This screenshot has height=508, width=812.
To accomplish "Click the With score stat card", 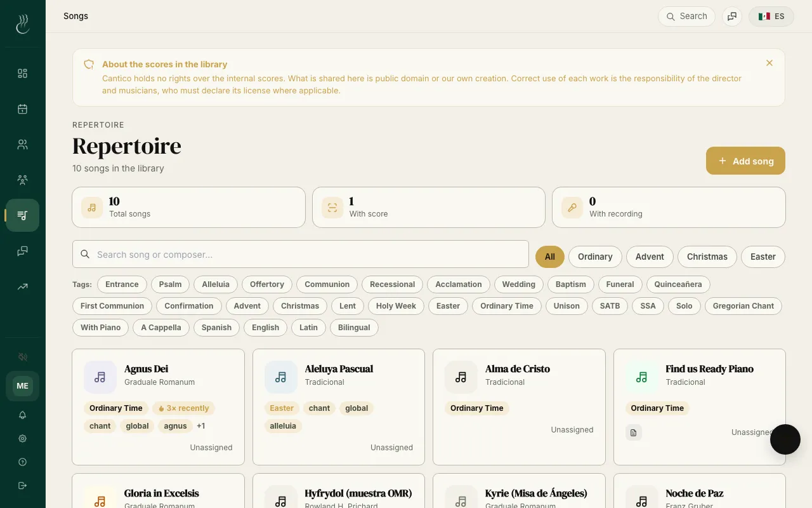I will [x=429, y=208].
